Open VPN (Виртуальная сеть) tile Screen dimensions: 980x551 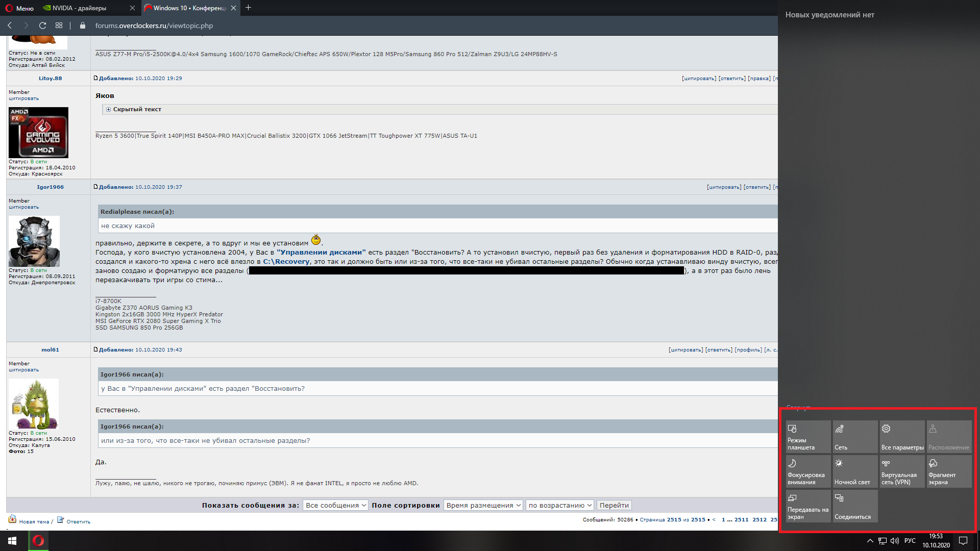point(902,471)
